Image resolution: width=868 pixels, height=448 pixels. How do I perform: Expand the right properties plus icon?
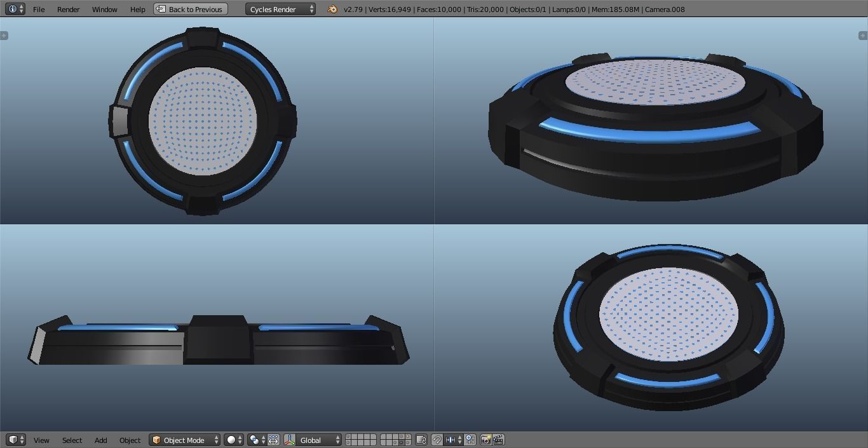tap(863, 36)
